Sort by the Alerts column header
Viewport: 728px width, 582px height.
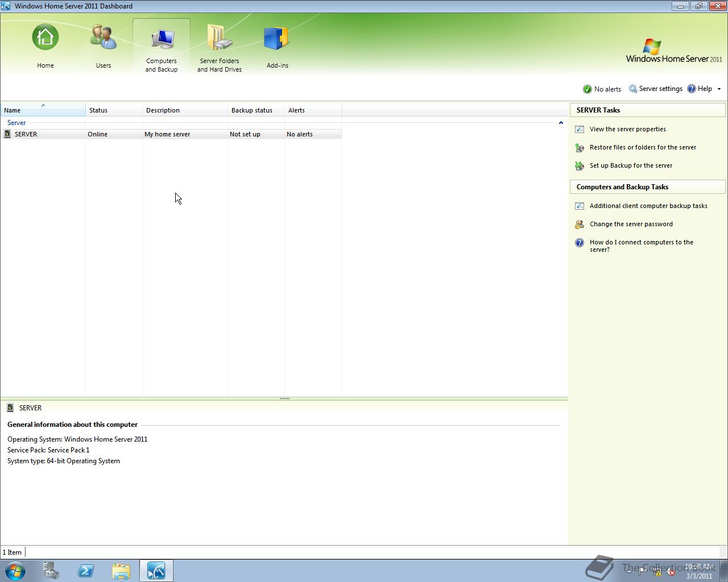pyautogui.click(x=313, y=110)
